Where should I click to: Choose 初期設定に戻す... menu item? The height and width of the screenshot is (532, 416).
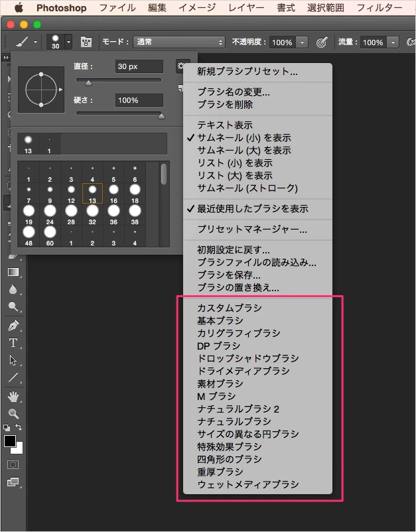pos(234,249)
